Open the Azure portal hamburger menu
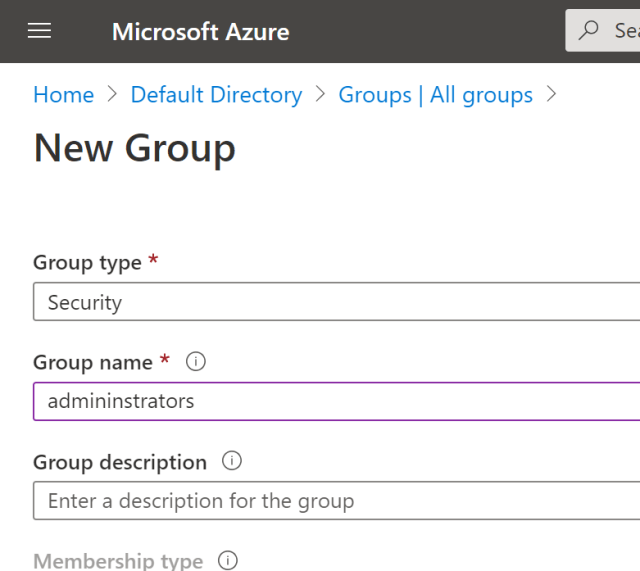 click(x=39, y=31)
